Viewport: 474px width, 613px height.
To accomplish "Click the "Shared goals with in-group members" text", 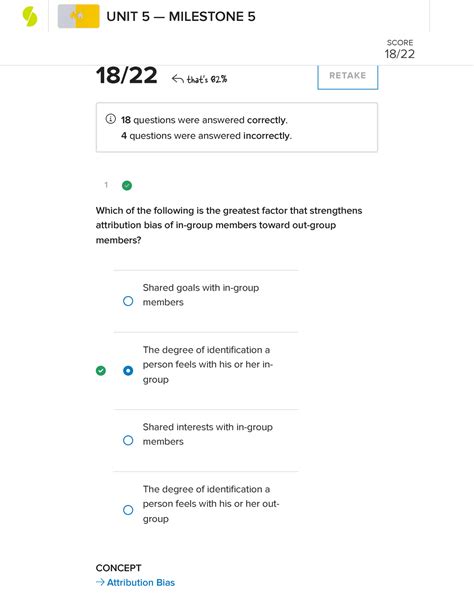I will (201, 295).
